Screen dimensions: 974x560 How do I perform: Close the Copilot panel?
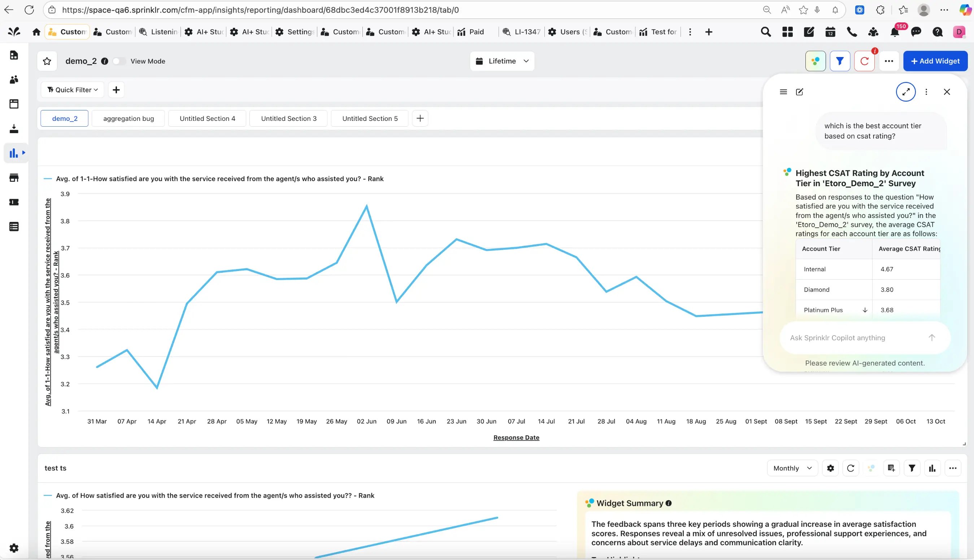click(947, 92)
